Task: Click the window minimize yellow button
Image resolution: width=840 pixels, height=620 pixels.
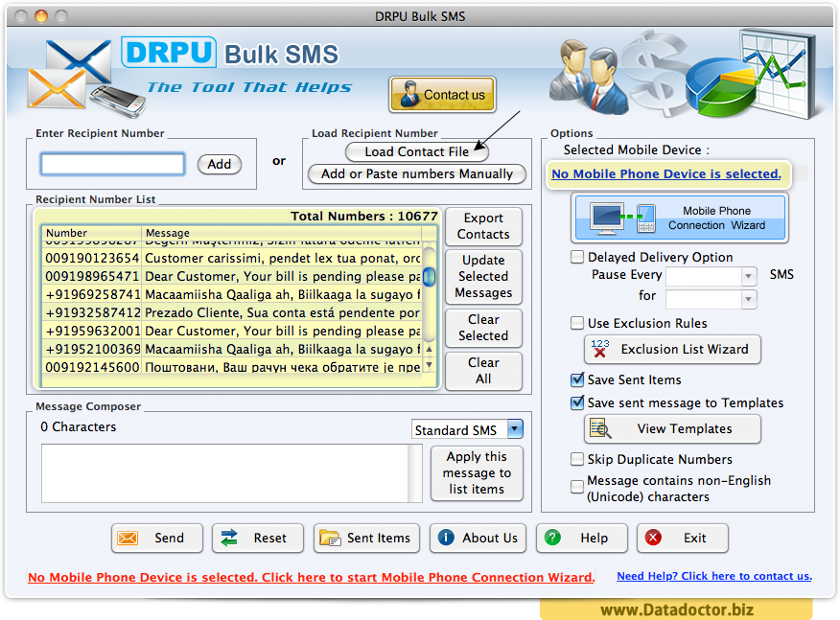Action: pos(41,16)
